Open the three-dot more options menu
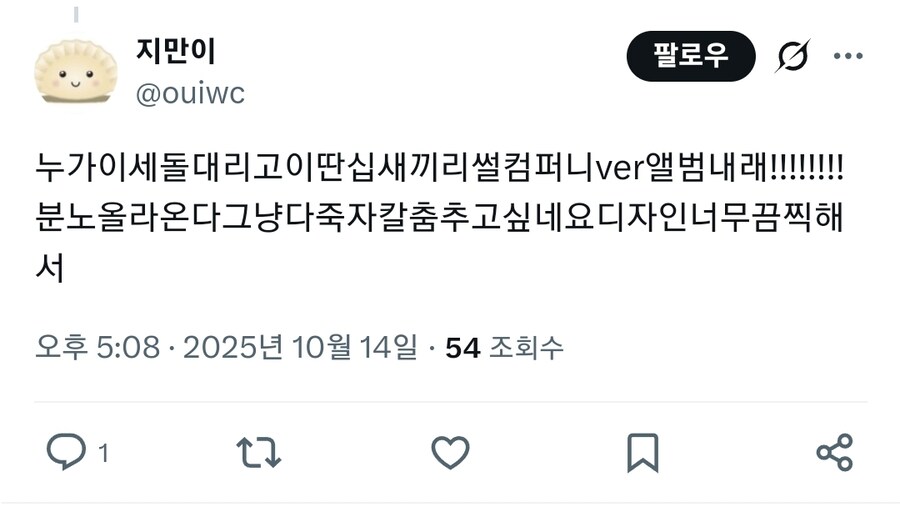This screenshot has width=900, height=517. pos(848,56)
